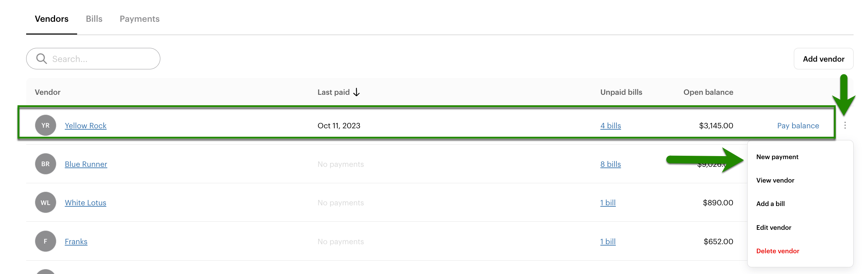
Task: Choose Edit vendor from the menu
Action: point(774,227)
